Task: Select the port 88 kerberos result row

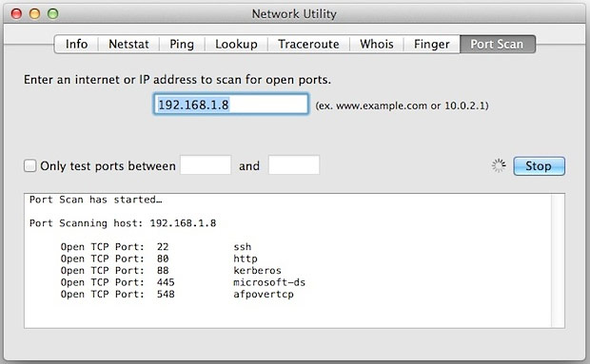Action: tap(171, 271)
